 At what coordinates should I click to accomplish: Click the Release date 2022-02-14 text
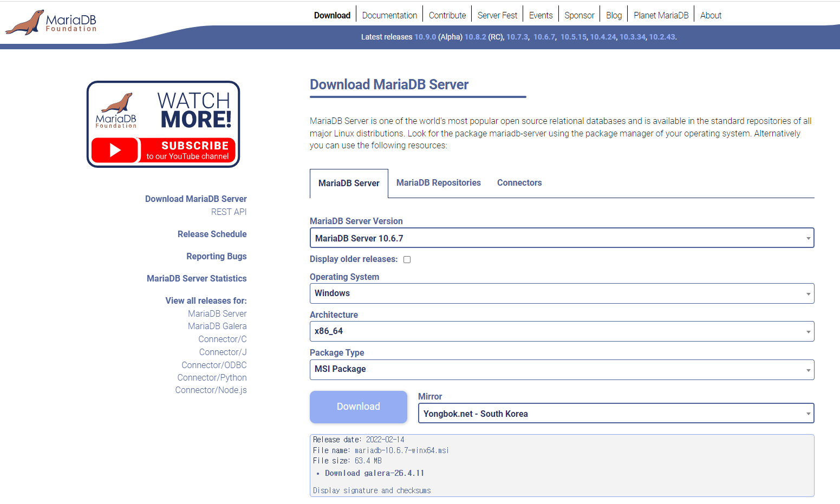click(359, 440)
